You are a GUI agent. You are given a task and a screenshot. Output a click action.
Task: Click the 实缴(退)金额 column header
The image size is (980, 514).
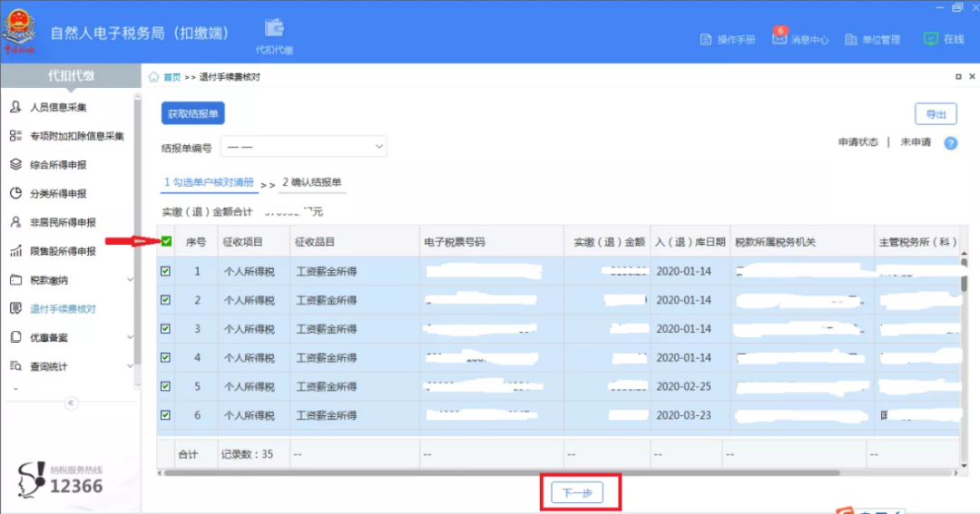[609, 242]
